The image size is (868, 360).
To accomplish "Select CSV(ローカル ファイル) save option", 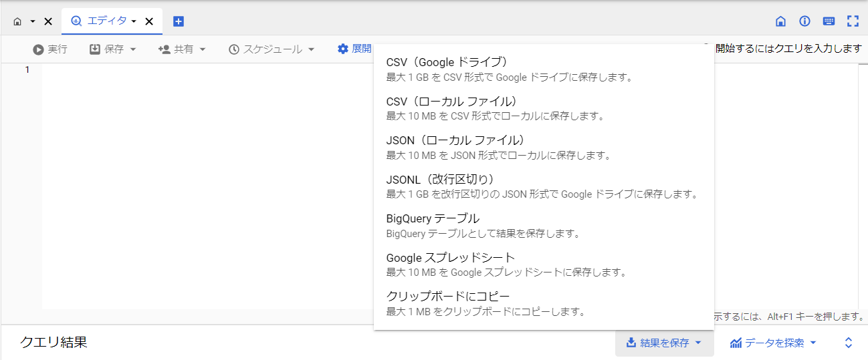I will click(x=543, y=108).
